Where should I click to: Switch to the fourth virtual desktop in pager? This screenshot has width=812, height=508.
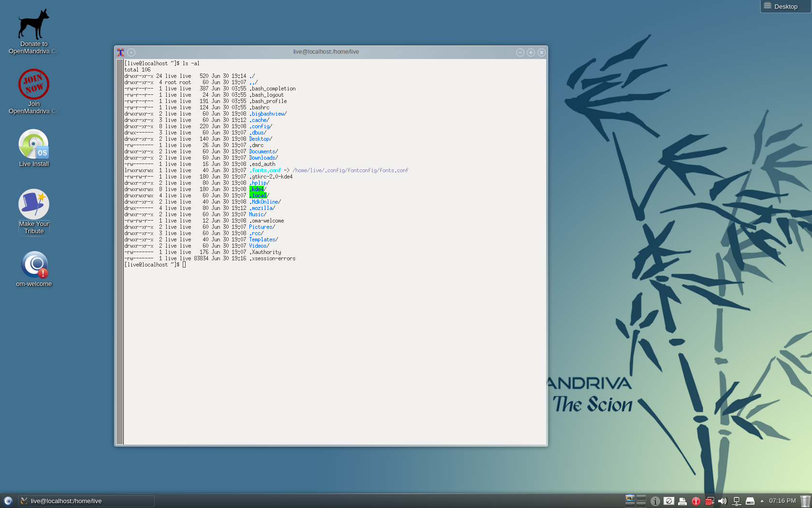[641, 504]
